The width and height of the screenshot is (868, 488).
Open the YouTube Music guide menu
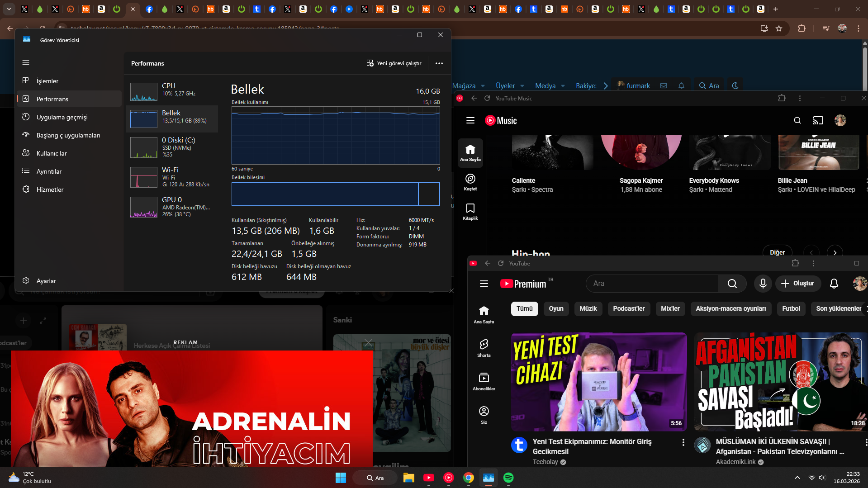[x=470, y=120]
